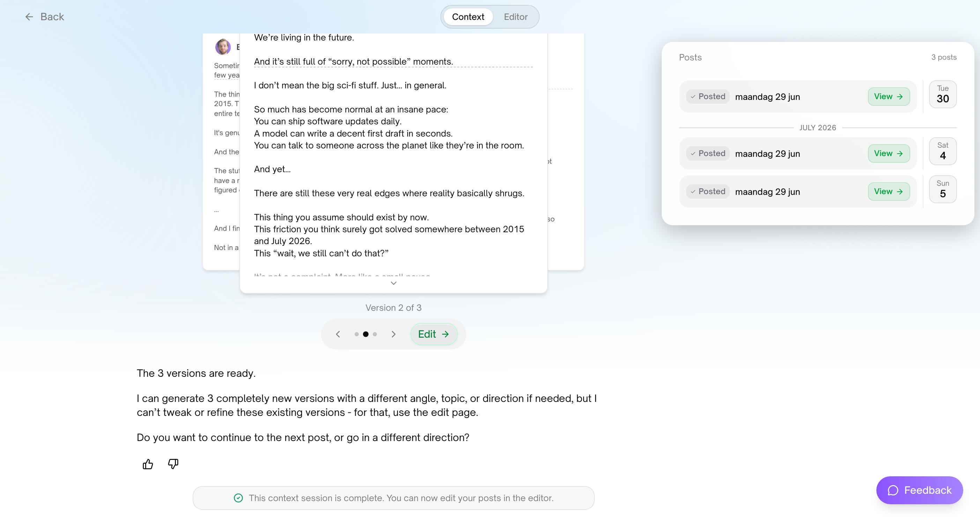The width and height of the screenshot is (980, 521).
Task: Click the thumbs down feedback icon
Action: (173, 464)
